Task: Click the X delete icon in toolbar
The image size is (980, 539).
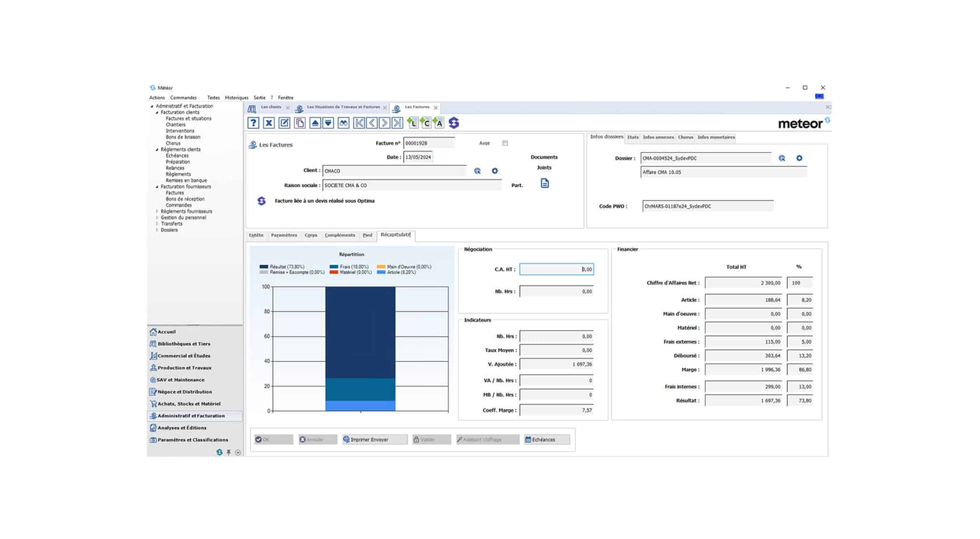Action: [x=269, y=123]
